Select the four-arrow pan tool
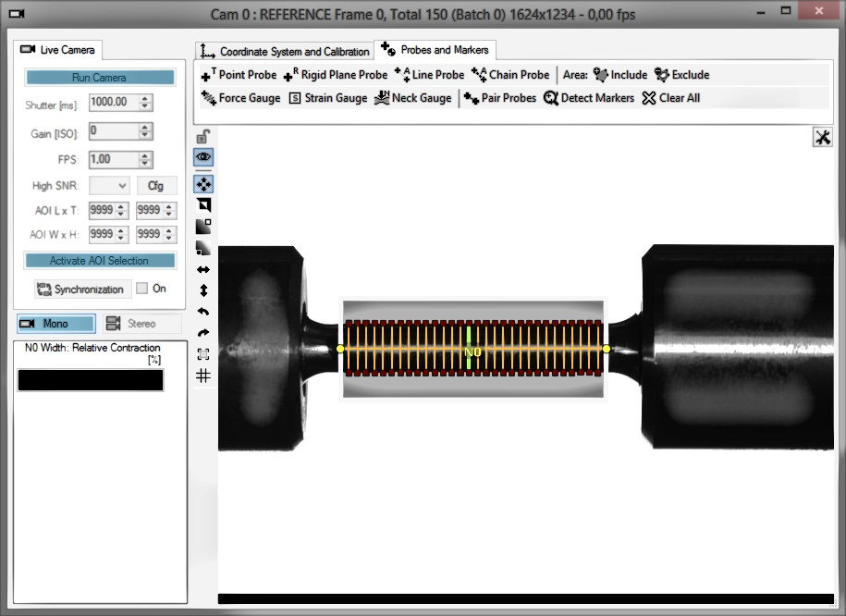The height and width of the screenshot is (616, 846). [203, 184]
